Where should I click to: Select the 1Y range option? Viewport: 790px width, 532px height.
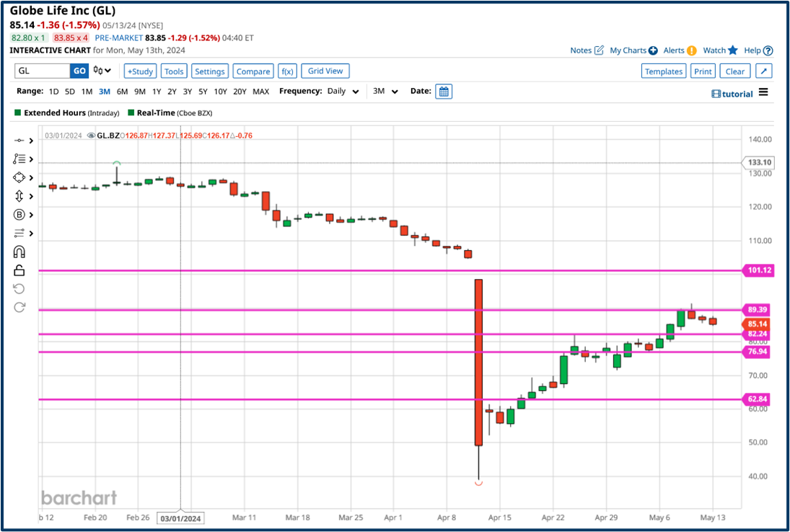point(156,92)
